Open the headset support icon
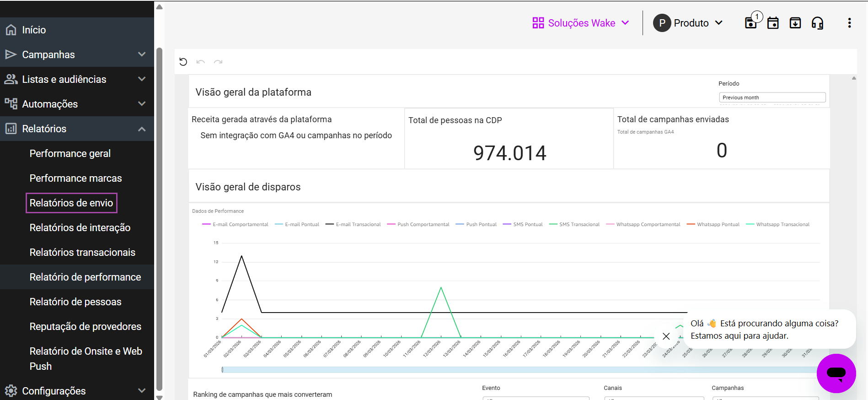Viewport: 868px width, 400px height. click(817, 23)
